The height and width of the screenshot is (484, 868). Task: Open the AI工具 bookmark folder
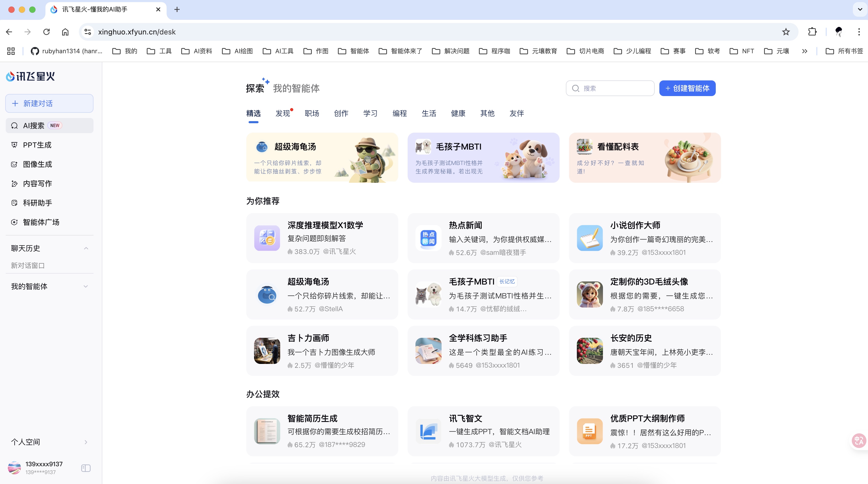278,51
